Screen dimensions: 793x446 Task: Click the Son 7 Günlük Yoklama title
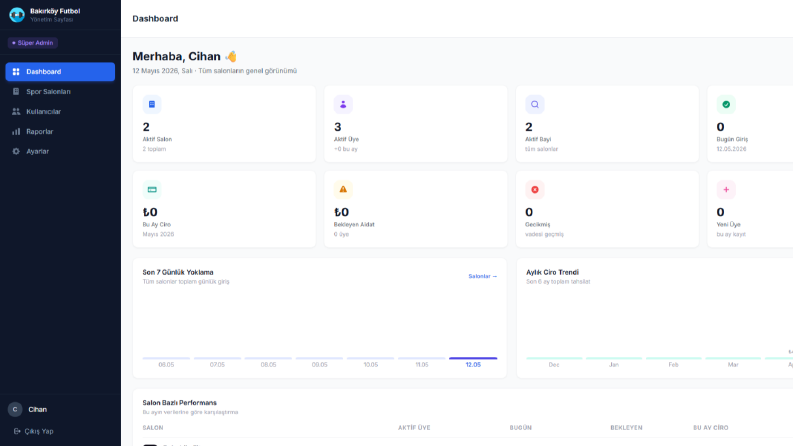pyautogui.click(x=178, y=272)
